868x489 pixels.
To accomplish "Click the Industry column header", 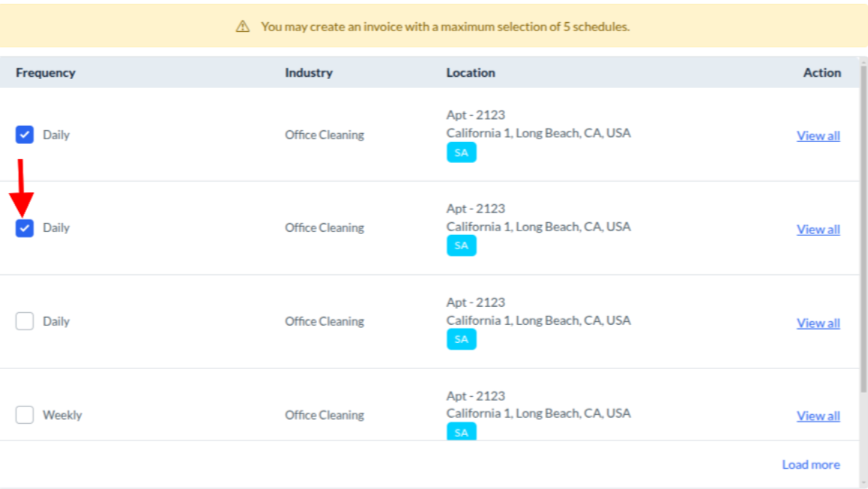I will (x=309, y=73).
